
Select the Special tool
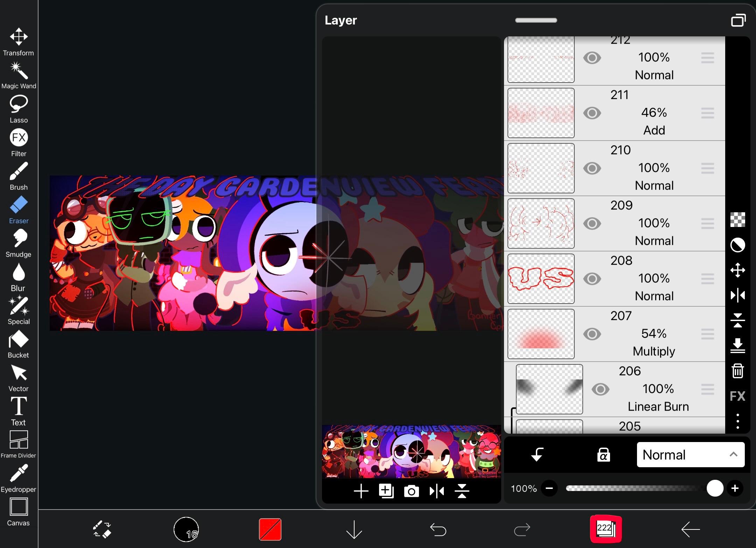pos(19,311)
